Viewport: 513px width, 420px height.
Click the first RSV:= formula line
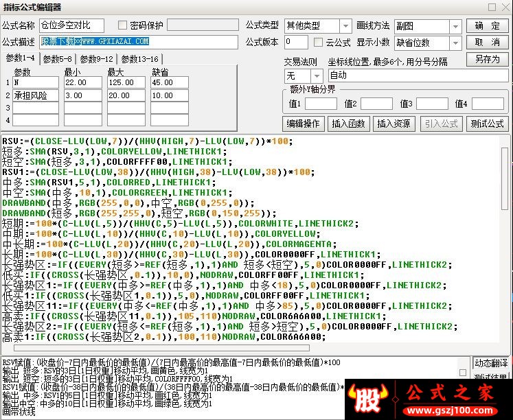pos(148,141)
